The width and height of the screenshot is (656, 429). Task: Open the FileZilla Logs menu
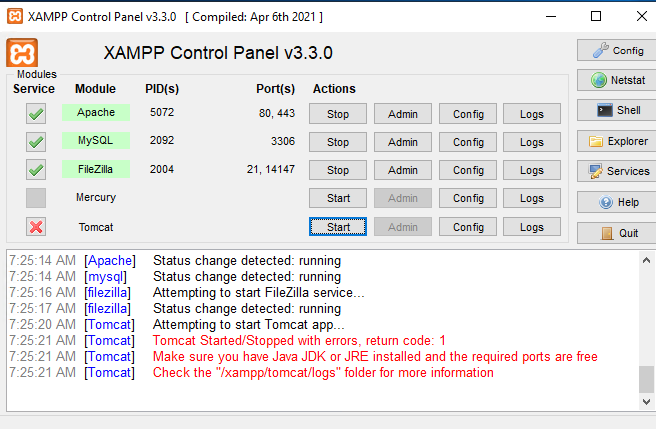coord(532,170)
